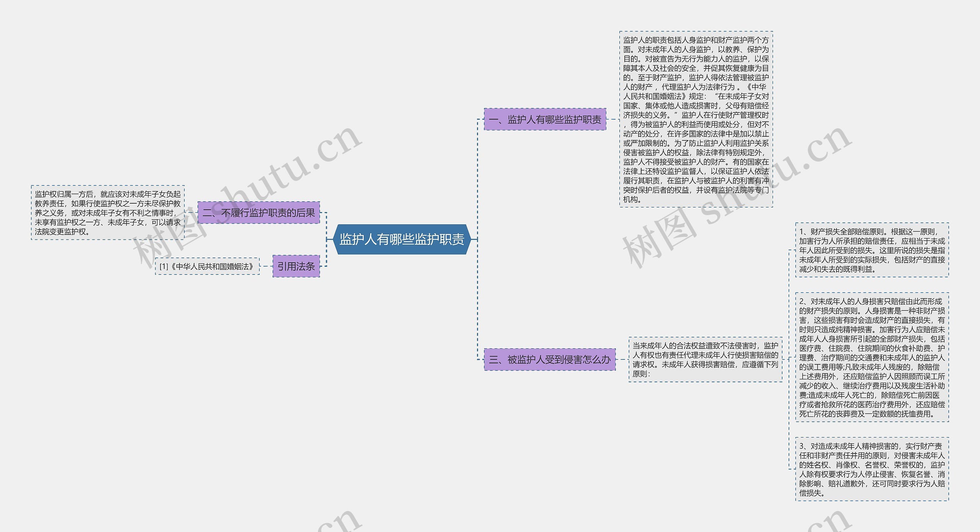Viewport: 980px width, 532px height.
Task: Click the 3、对造成未成年人精神损害的 text box
Action: [872, 469]
